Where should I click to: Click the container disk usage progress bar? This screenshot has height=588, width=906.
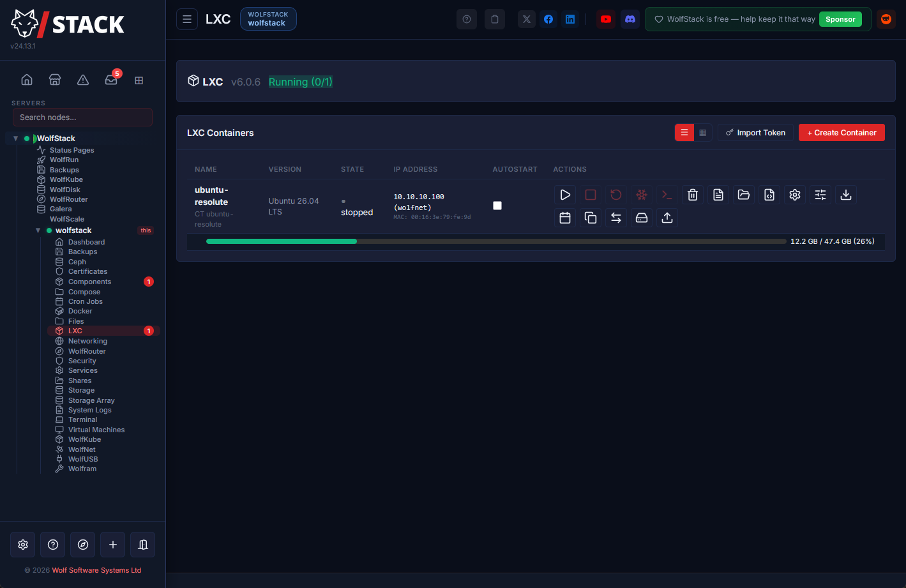pos(496,241)
